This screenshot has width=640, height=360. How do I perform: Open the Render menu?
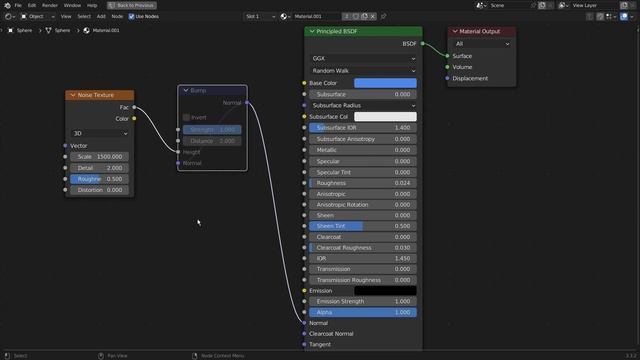[50, 5]
